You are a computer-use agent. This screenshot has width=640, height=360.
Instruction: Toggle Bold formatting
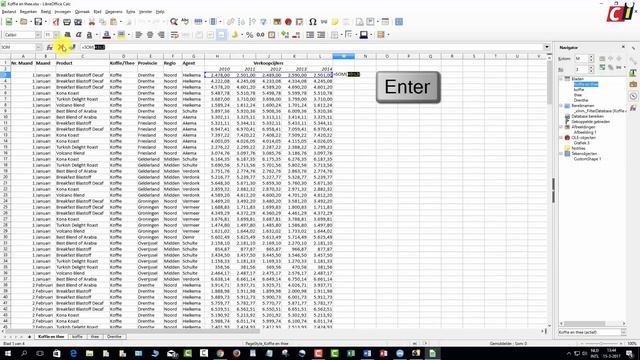(x=67, y=35)
